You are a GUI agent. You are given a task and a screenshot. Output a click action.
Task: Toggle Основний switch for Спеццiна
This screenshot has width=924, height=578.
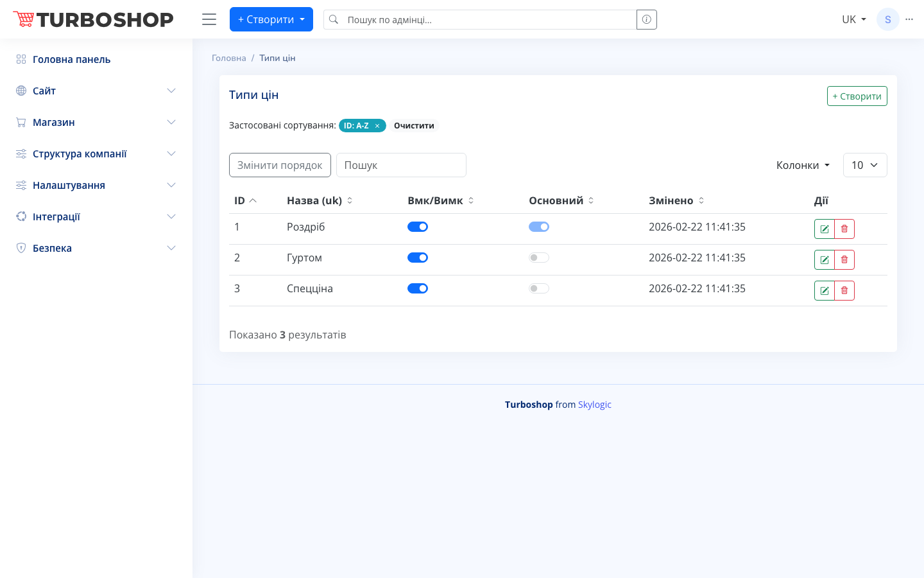[539, 288]
